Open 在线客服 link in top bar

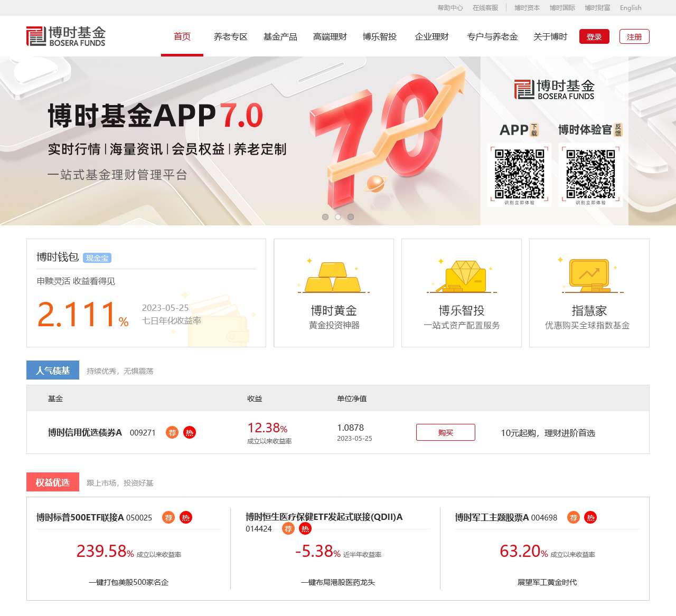pos(485,8)
